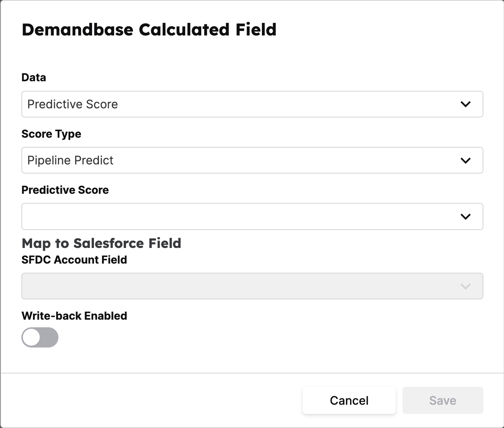Click the chevron arrow beside Pipeline Predict
This screenshot has width=504, height=428.
(465, 160)
